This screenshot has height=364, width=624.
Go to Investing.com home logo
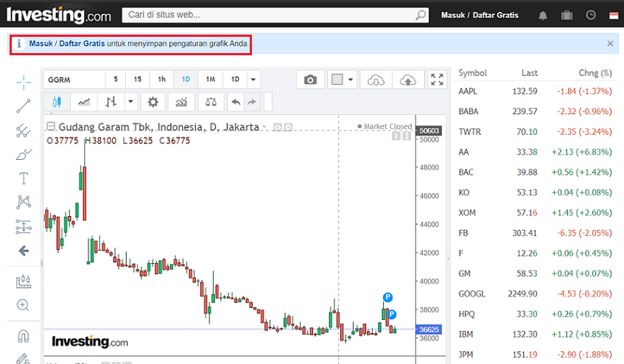(x=58, y=15)
